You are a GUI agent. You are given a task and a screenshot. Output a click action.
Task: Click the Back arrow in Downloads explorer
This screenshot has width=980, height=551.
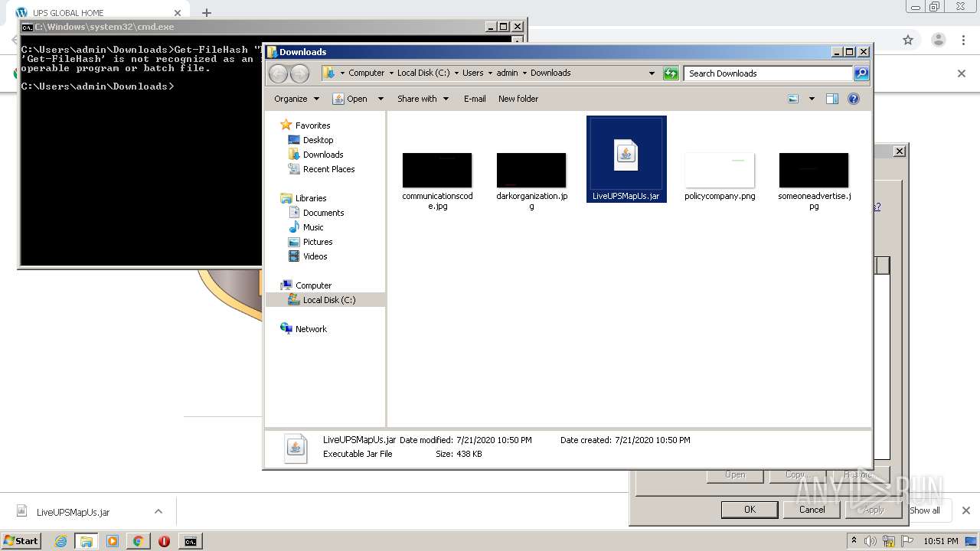pos(278,73)
